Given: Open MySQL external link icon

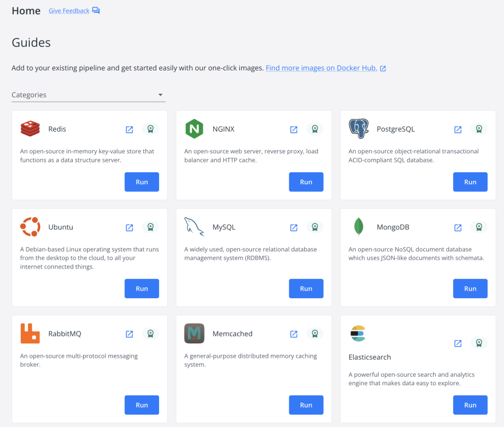Looking at the screenshot, I should 294,227.
